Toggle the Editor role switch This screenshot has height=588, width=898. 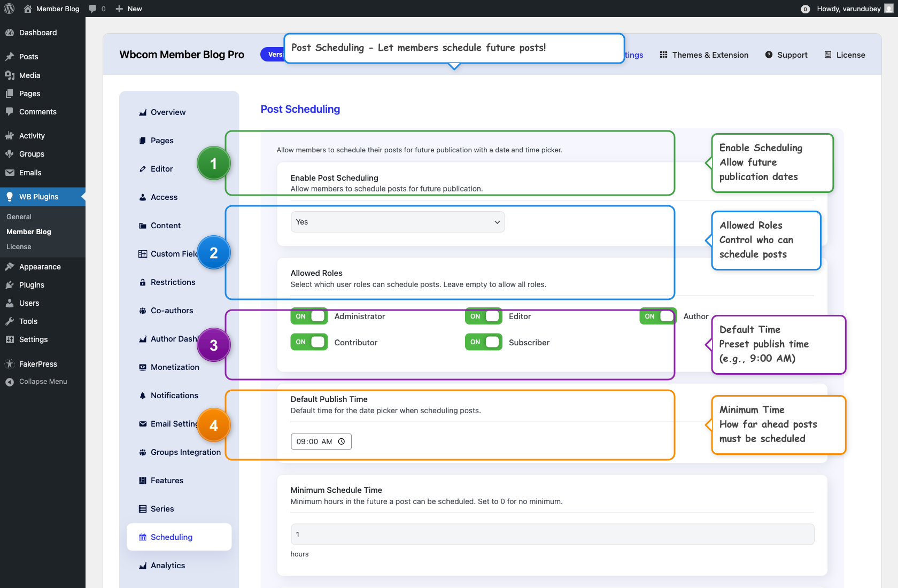(x=483, y=316)
